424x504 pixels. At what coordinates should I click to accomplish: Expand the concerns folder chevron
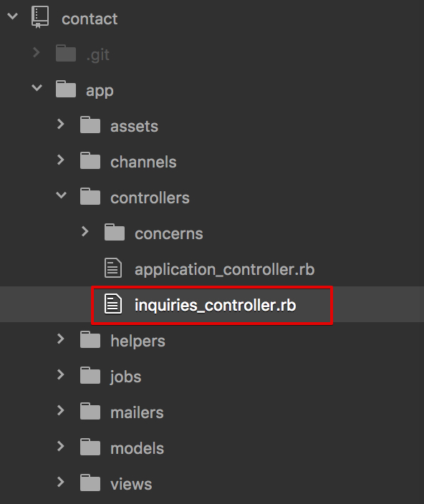click(x=85, y=231)
